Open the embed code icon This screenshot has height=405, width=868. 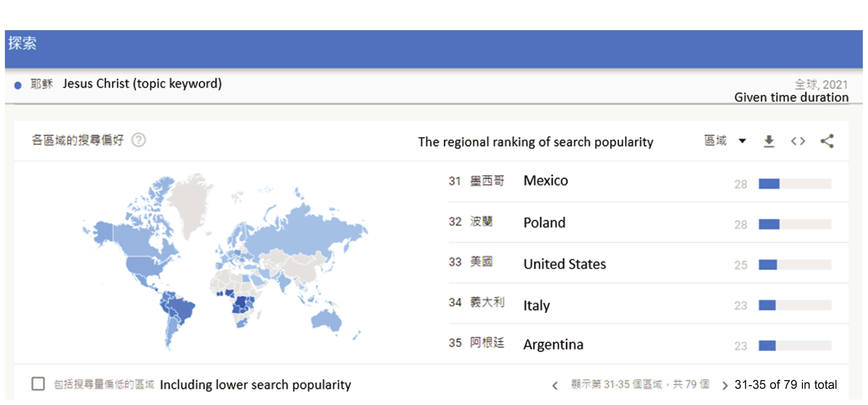coord(798,141)
